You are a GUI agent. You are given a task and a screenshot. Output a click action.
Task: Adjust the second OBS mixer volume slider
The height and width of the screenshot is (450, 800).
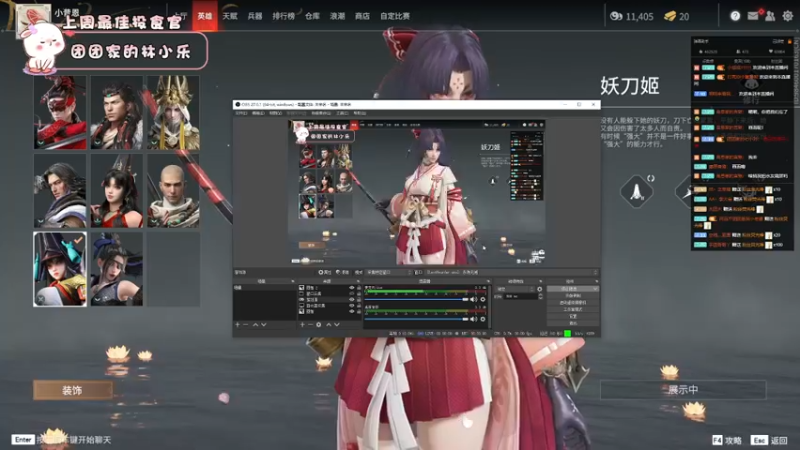[416, 319]
